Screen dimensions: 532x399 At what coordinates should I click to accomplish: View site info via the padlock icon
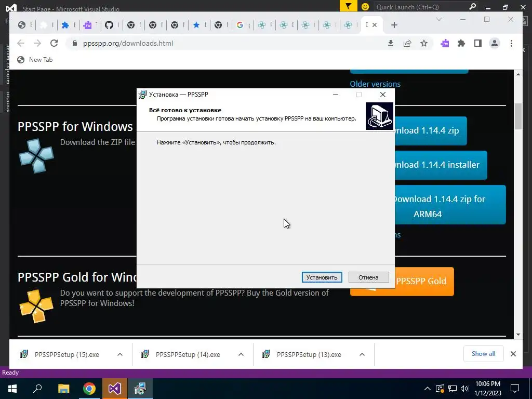tap(75, 44)
